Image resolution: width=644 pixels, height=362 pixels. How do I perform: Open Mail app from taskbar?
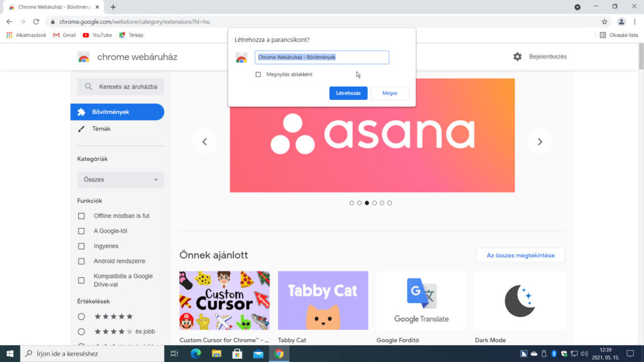tap(258, 353)
